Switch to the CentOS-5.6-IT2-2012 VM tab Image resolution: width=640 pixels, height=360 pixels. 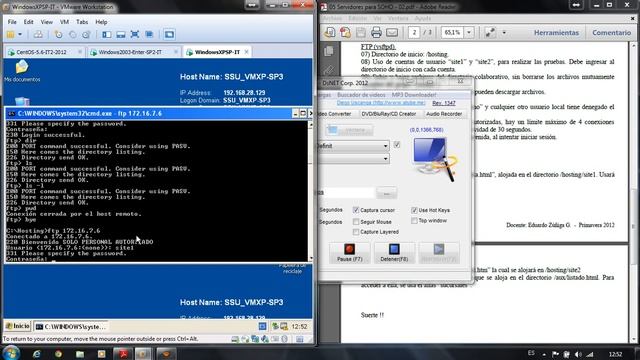[x=41, y=52]
